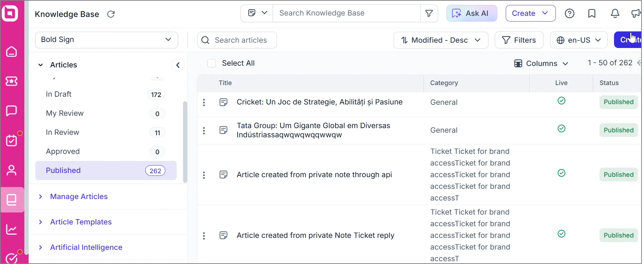Viewport: 644px width, 264px height.
Task: Open the tickets icon in sidebar
Action: pyautogui.click(x=12, y=81)
